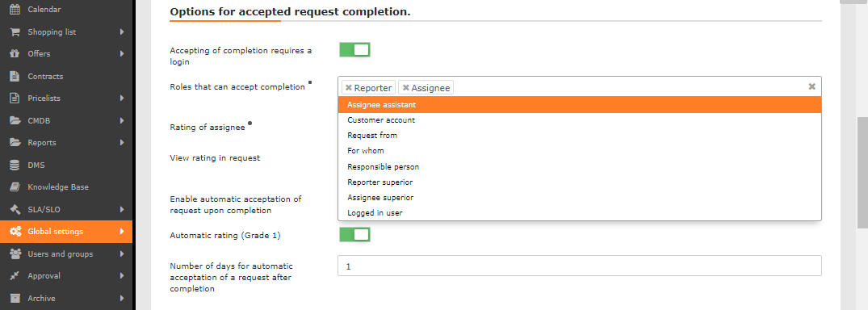Viewport: 868px width, 310px height.
Task: Click the Contracts document icon
Action: pyautogui.click(x=15, y=77)
